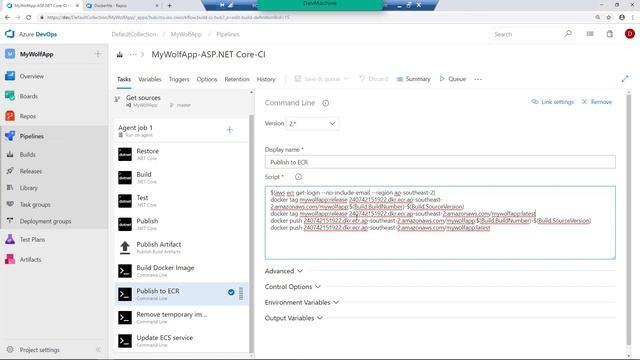Select the Restore task

pyautogui.click(x=181, y=154)
